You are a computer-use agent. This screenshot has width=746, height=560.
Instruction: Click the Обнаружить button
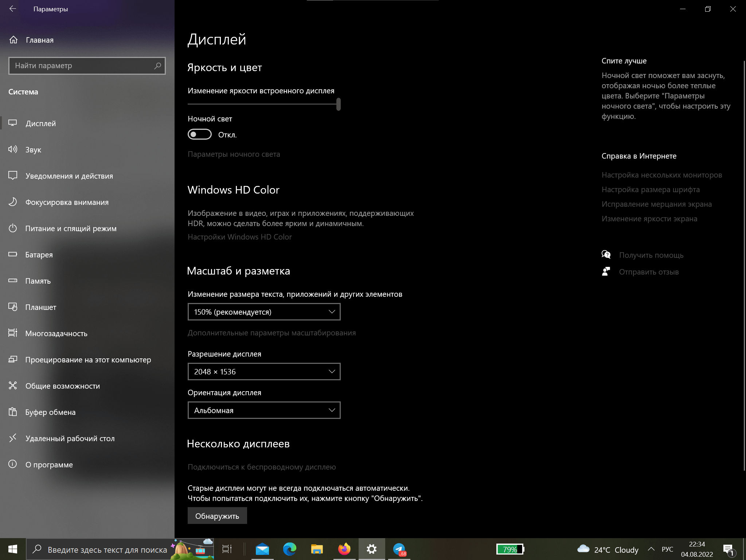[217, 516]
